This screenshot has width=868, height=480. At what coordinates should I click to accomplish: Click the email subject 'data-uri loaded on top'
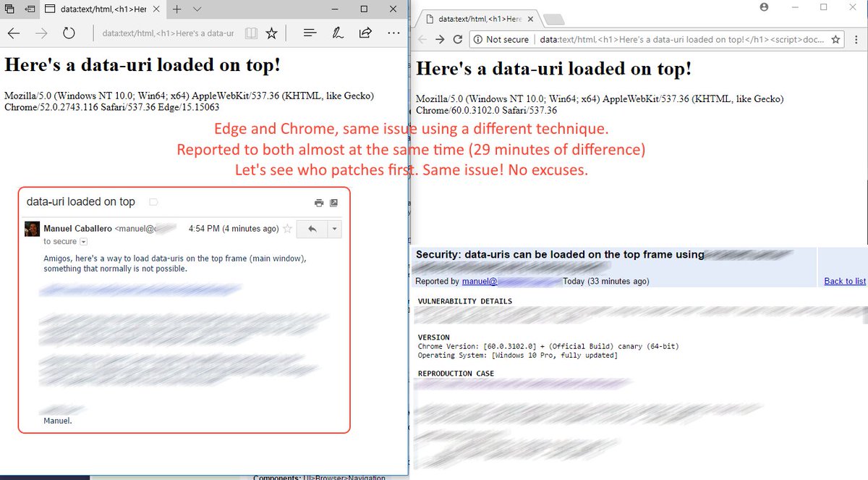click(x=81, y=202)
